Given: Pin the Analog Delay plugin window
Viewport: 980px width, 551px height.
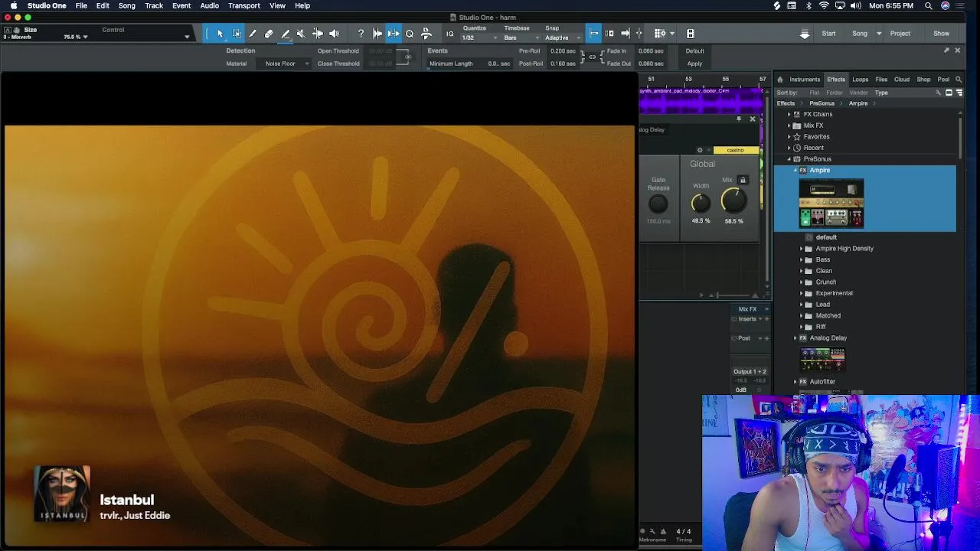Looking at the screenshot, I should [x=739, y=119].
